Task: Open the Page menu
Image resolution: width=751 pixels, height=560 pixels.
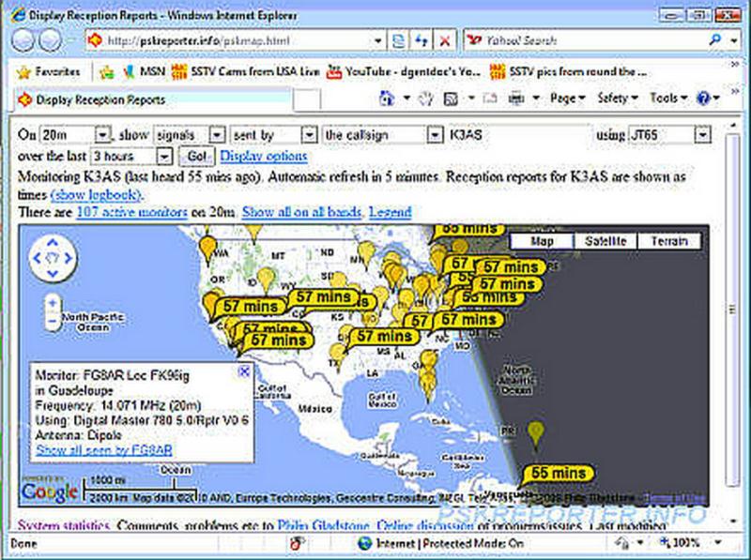Action: click(568, 98)
